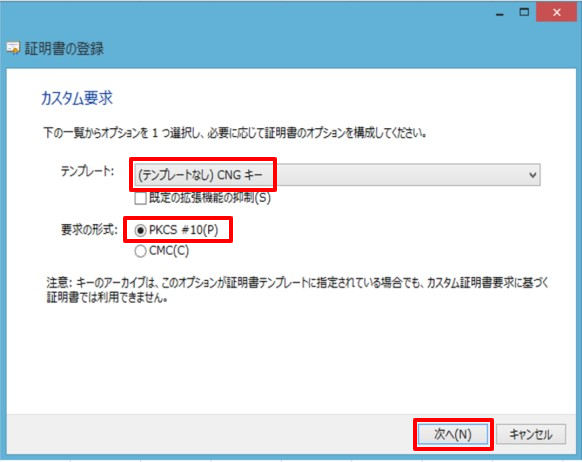Enable the 既定の拡張機能の抑制 checkbox
This screenshot has width=582, height=462.
click(x=141, y=199)
